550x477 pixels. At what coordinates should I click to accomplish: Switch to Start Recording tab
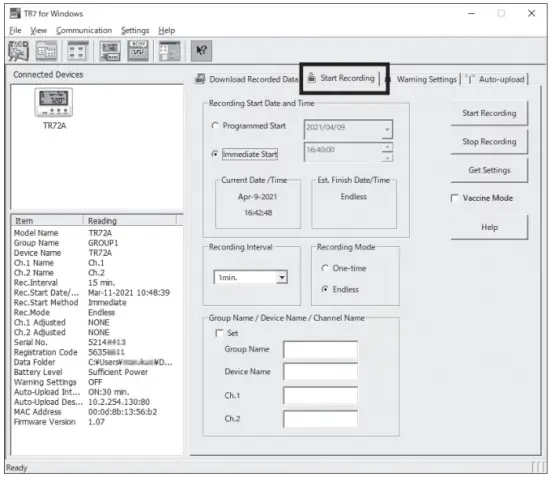[341, 78]
